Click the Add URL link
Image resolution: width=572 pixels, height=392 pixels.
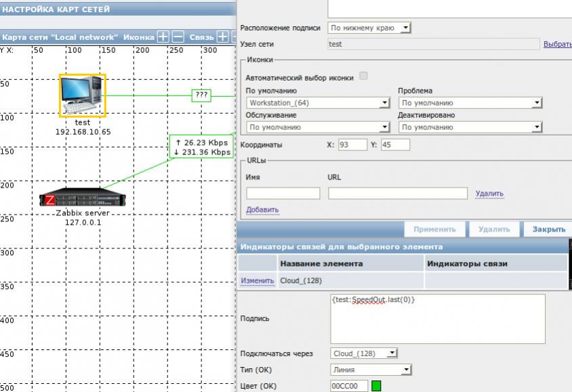(x=262, y=210)
